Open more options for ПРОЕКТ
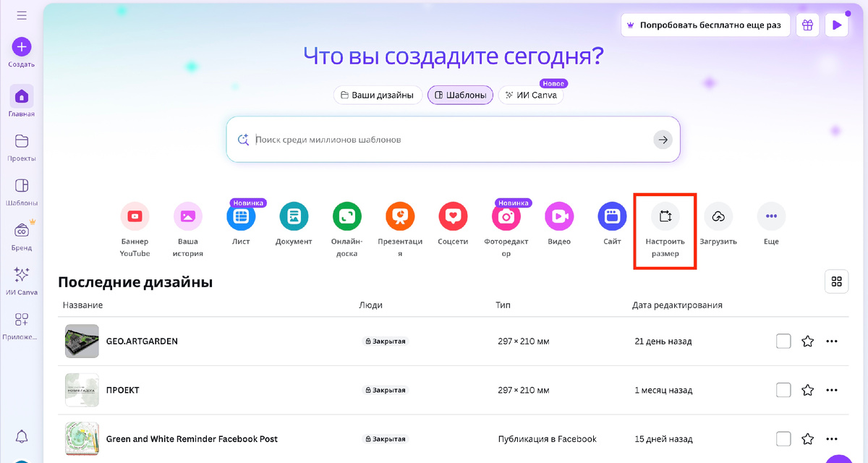Viewport: 868px width, 463px height. coord(832,390)
